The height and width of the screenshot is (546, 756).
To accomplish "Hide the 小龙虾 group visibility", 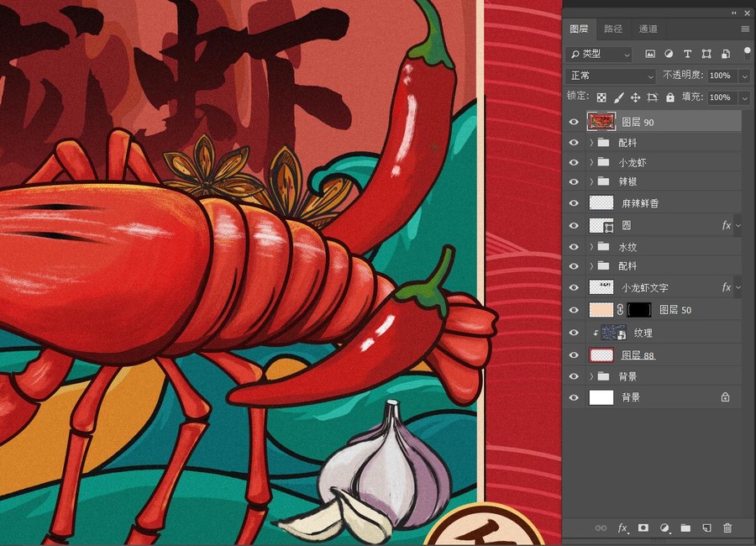I will [574, 163].
